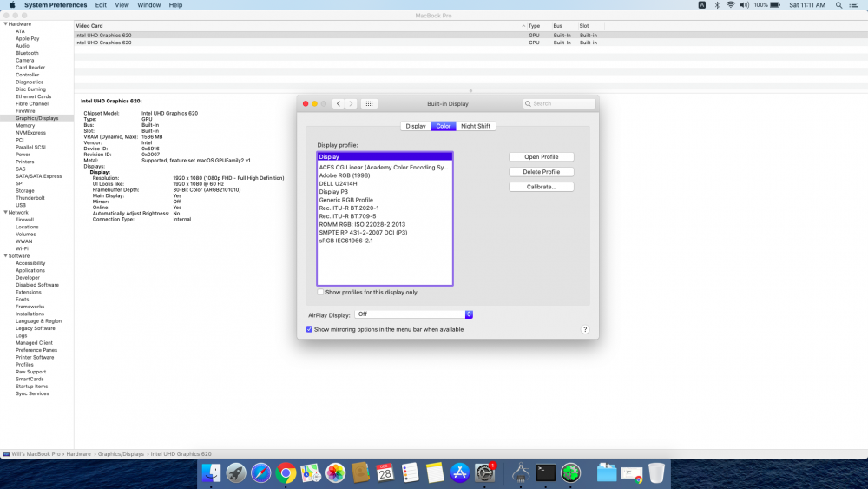The image size is (868, 489).
Task: Open Spotlight search magnifier in menu bar
Action: click(x=839, y=5)
